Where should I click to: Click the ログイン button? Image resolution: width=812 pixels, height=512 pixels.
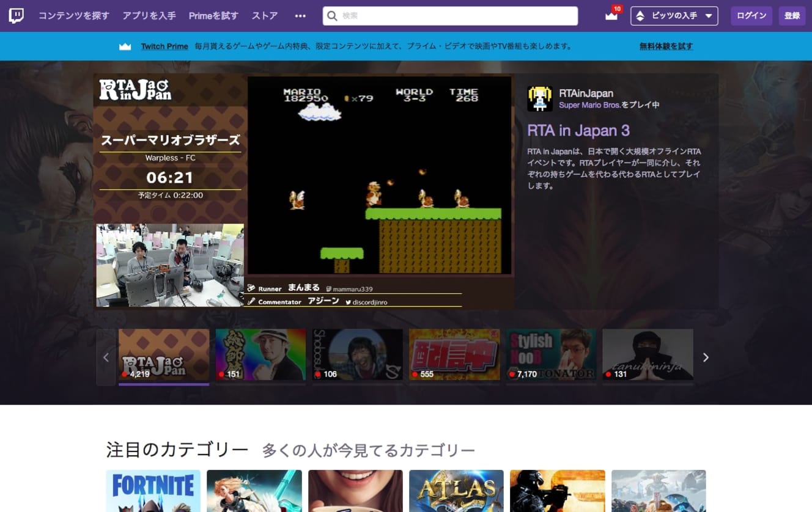tap(751, 16)
